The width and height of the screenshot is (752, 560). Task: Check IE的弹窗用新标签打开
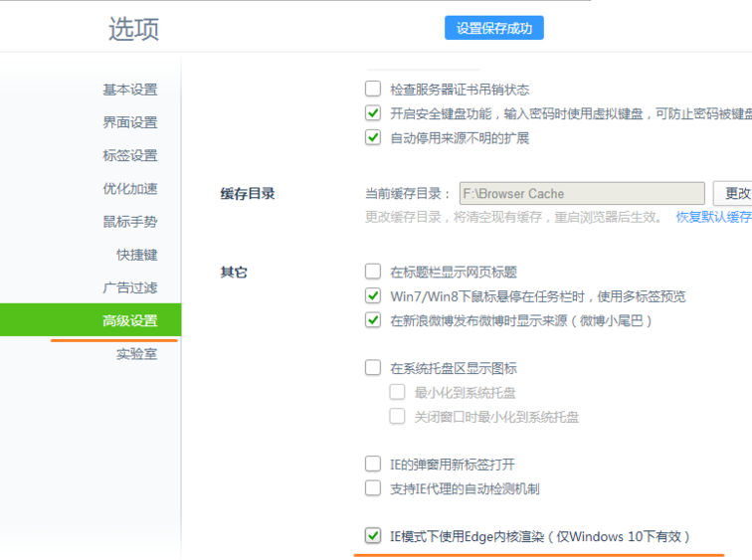[x=373, y=464]
